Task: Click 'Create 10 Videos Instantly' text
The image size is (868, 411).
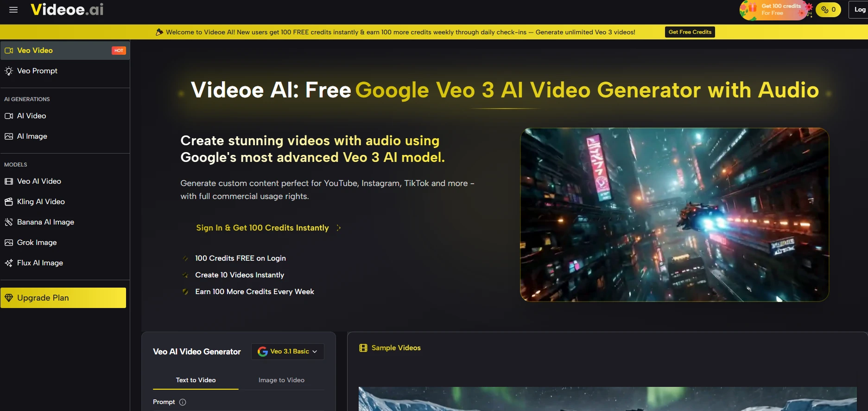Action: [240, 275]
